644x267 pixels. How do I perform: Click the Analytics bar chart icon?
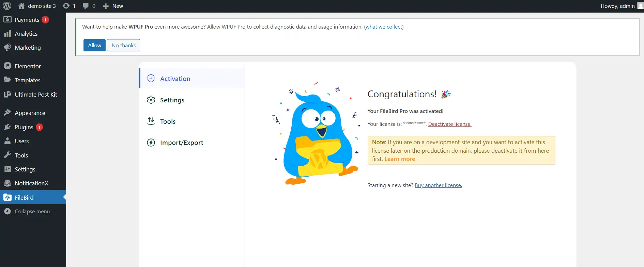click(7, 33)
